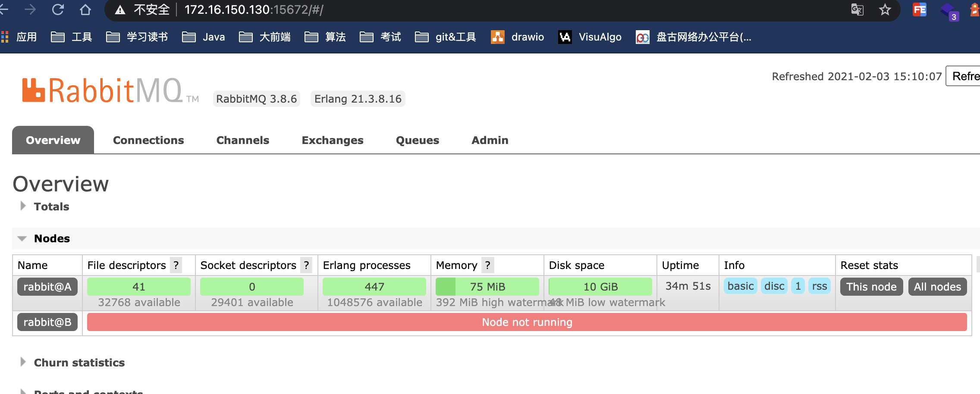Open the drawio bookmark

[518, 37]
